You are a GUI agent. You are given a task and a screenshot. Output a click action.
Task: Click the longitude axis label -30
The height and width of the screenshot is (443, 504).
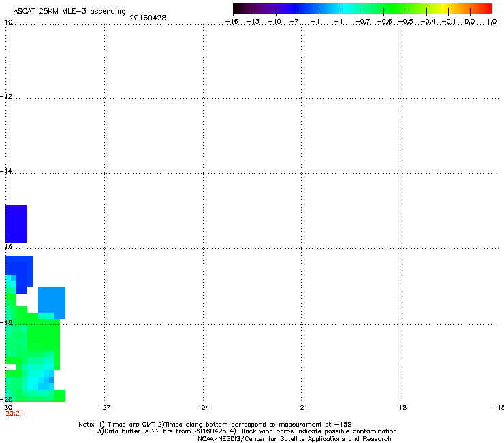click(6, 408)
